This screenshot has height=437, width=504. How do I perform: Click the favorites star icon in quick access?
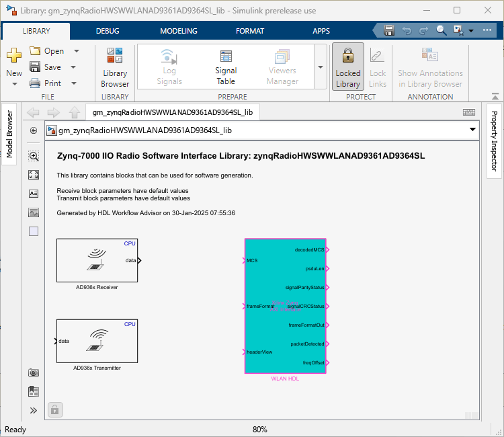click(x=458, y=30)
